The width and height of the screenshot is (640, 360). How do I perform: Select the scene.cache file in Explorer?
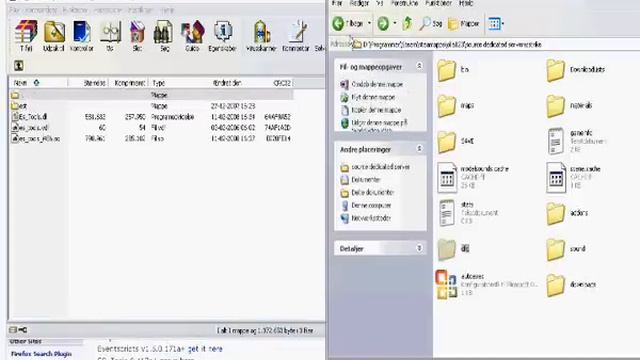573,177
